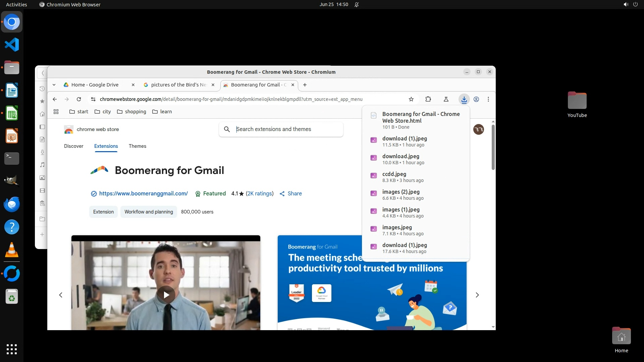Open the Extensions puzzle icon
This screenshot has width=644, height=362.
coord(428,99)
